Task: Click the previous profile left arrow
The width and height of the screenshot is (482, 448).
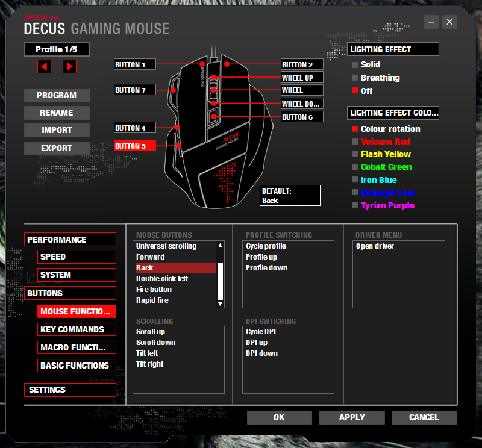Action: point(44,66)
